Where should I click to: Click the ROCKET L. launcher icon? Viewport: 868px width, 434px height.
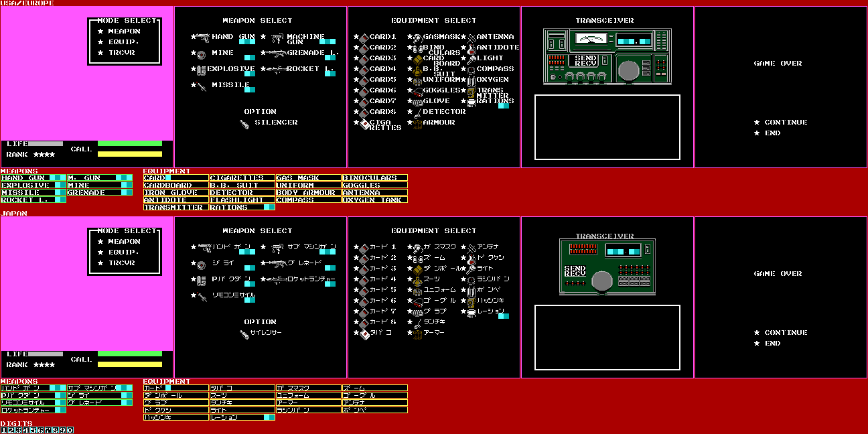pyautogui.click(x=277, y=69)
